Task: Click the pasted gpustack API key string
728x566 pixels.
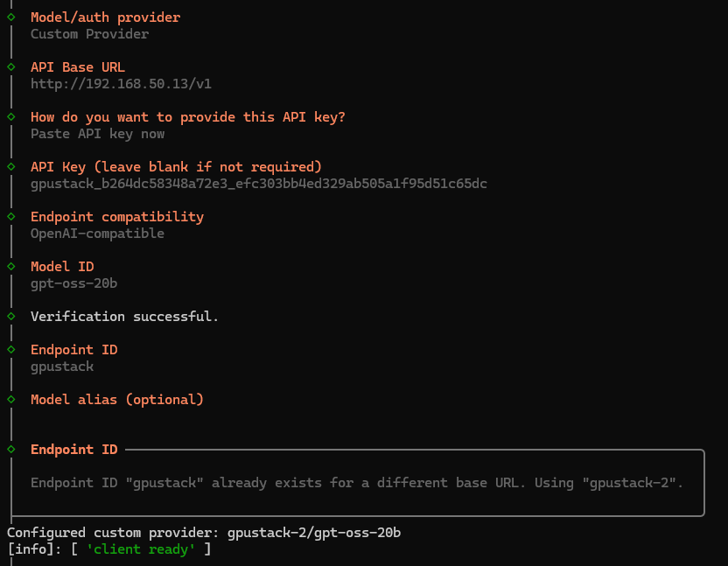Action: coord(258,184)
